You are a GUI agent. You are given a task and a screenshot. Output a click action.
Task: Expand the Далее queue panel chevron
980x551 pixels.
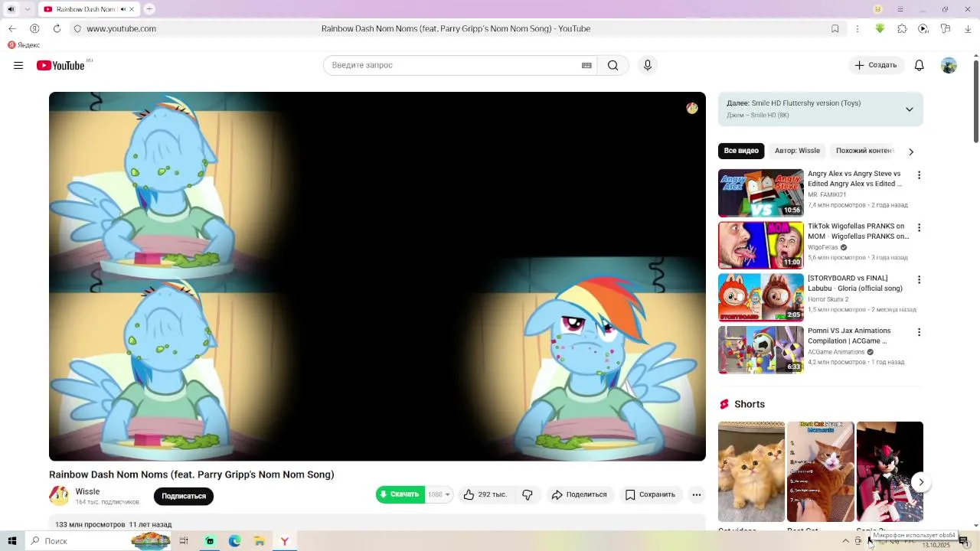click(910, 109)
